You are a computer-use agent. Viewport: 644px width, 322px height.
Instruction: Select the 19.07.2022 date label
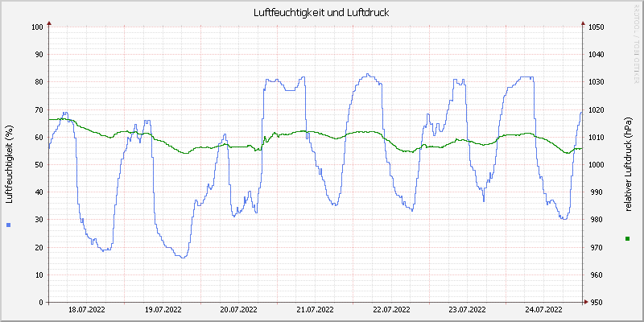pos(163,310)
